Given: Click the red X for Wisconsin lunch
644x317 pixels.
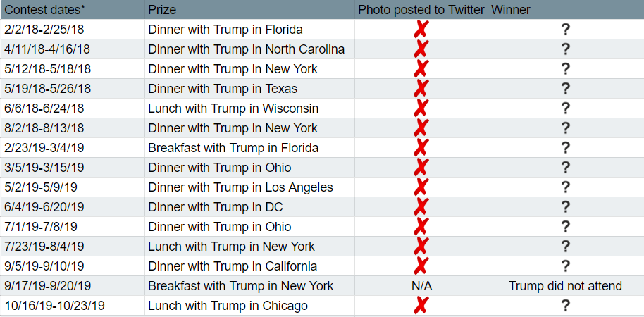Looking at the screenshot, I should coord(421,108).
